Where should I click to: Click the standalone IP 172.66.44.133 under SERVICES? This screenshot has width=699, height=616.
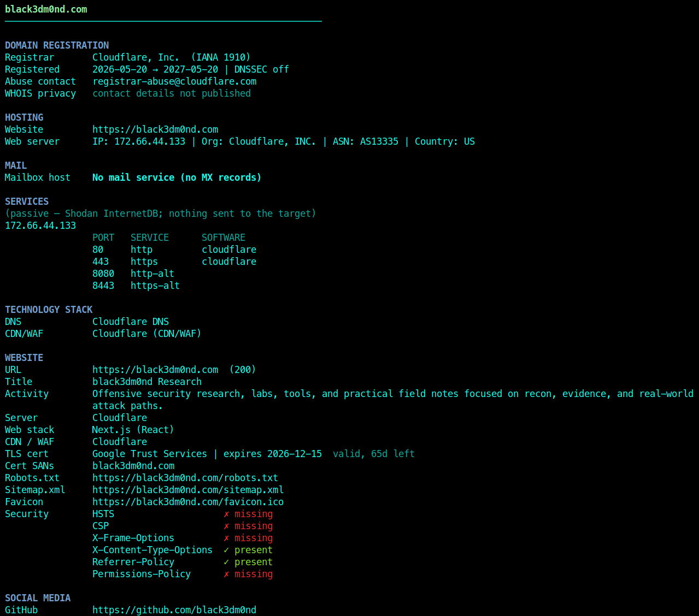pyautogui.click(x=40, y=226)
